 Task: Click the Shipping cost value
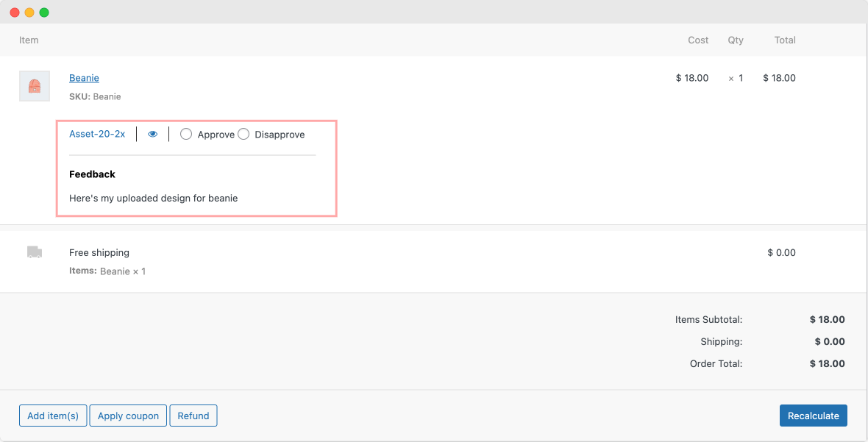pos(829,341)
